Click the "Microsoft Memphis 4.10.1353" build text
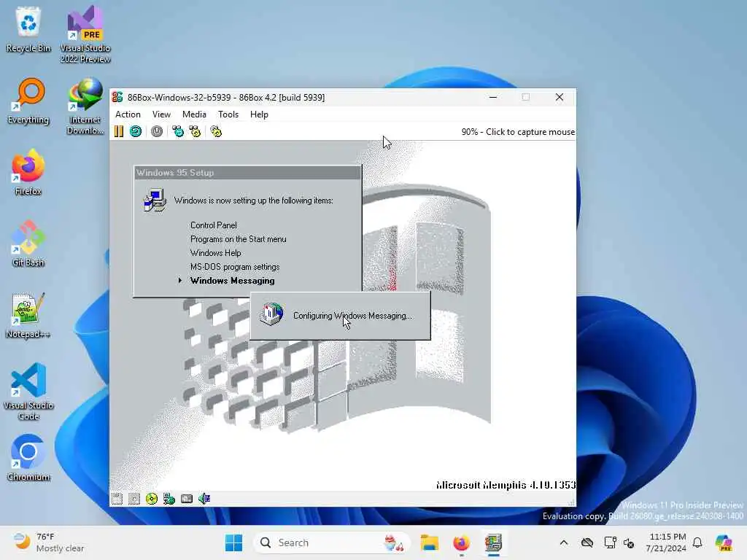 click(506, 485)
